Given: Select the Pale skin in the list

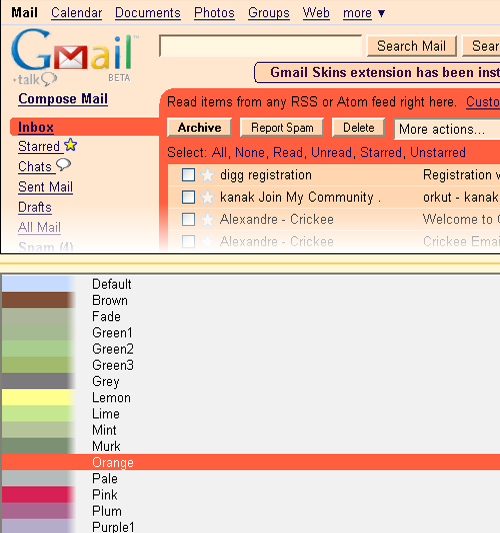Looking at the screenshot, I should [105, 479].
